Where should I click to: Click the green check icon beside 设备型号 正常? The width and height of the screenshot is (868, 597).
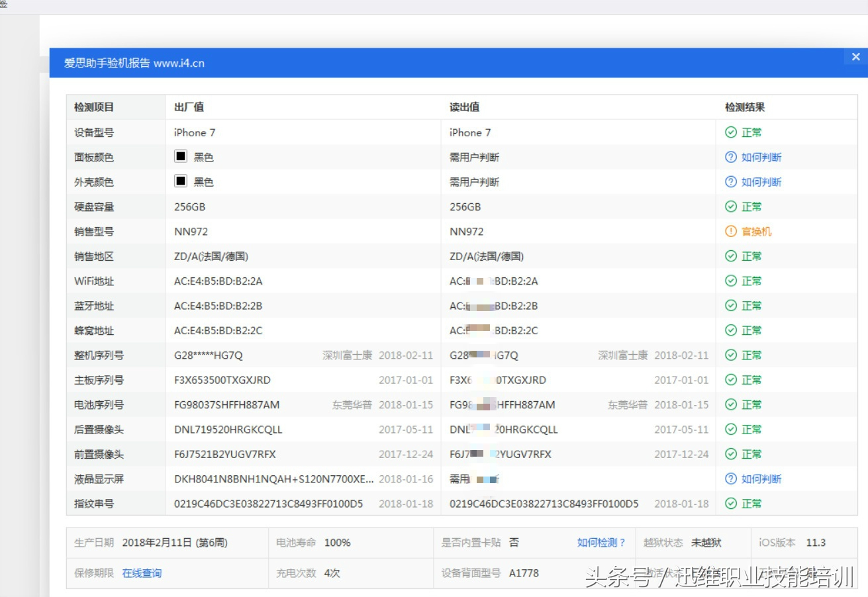(x=731, y=132)
